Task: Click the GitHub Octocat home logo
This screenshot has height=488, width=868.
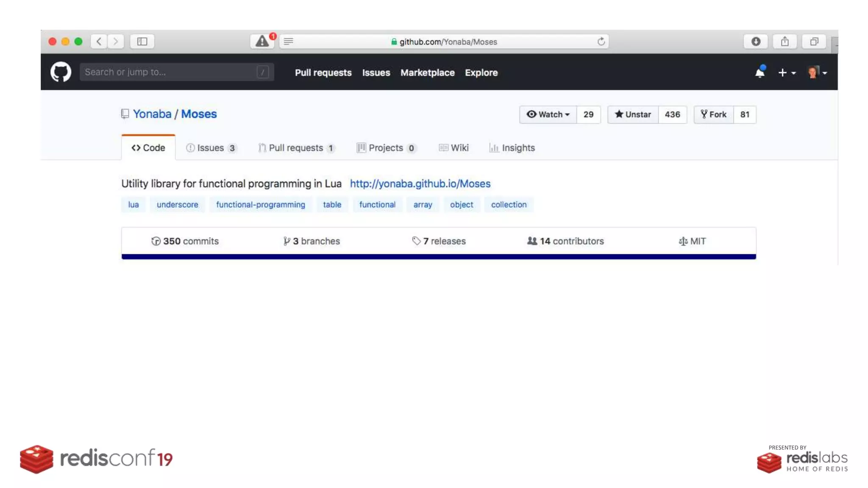Action: pos(61,72)
